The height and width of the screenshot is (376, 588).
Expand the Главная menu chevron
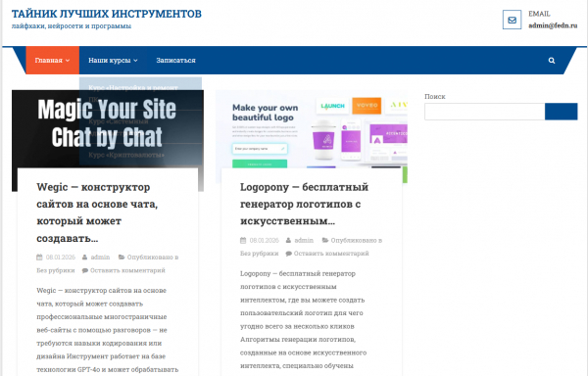click(x=68, y=61)
